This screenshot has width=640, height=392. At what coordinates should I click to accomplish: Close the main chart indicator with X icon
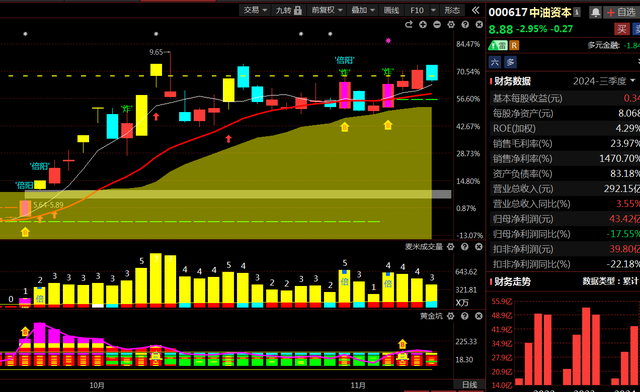coord(479,25)
